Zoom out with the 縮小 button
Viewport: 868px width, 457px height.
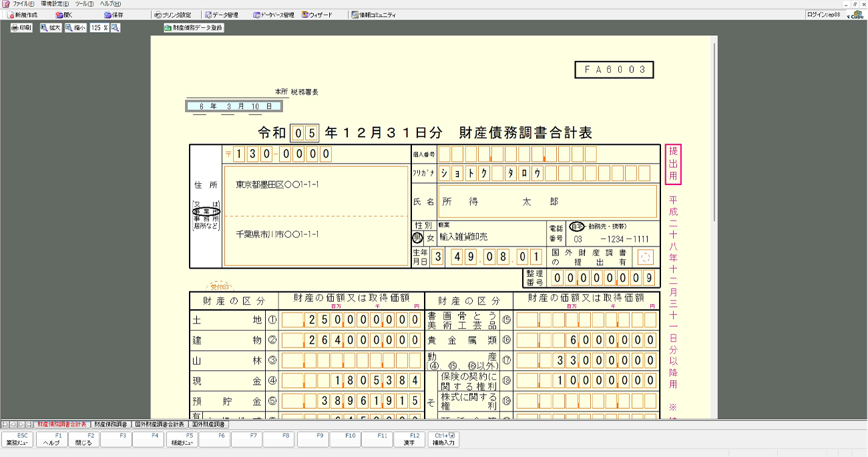(76, 28)
